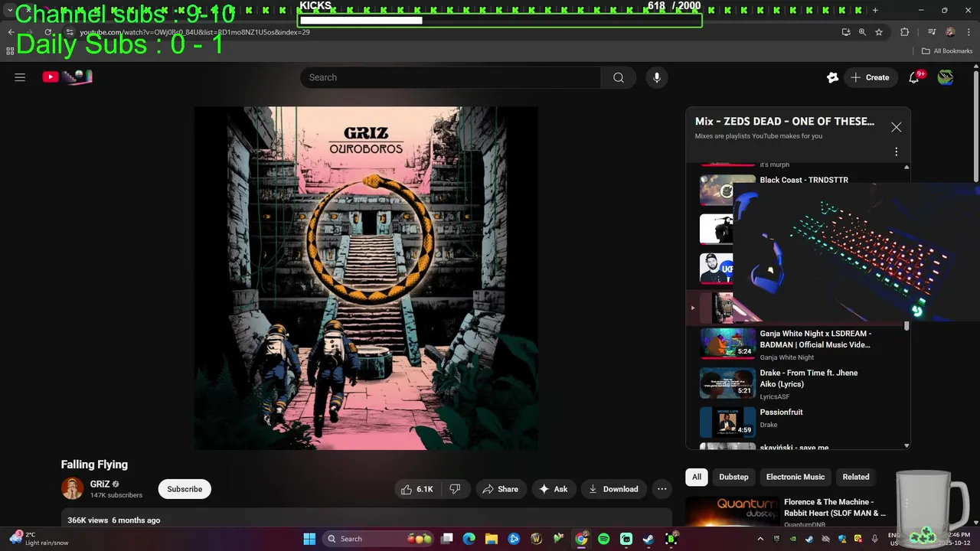Select the Dubstep filter chip

(733, 477)
